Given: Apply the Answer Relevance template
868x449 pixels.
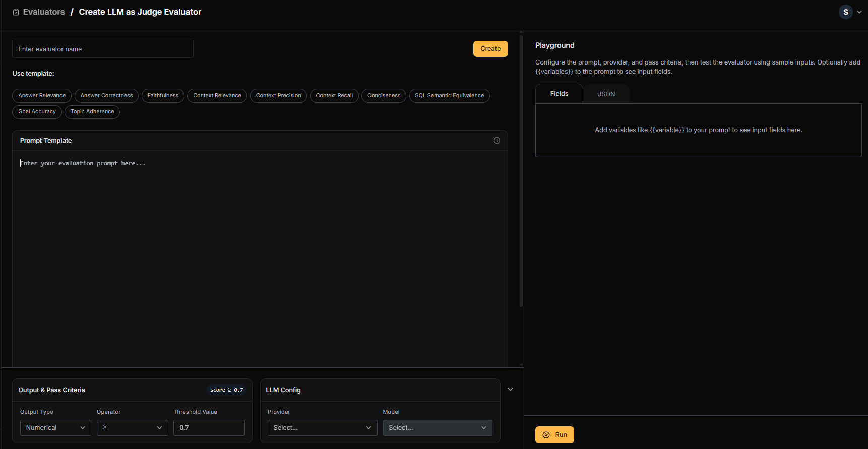Looking at the screenshot, I should click(42, 96).
